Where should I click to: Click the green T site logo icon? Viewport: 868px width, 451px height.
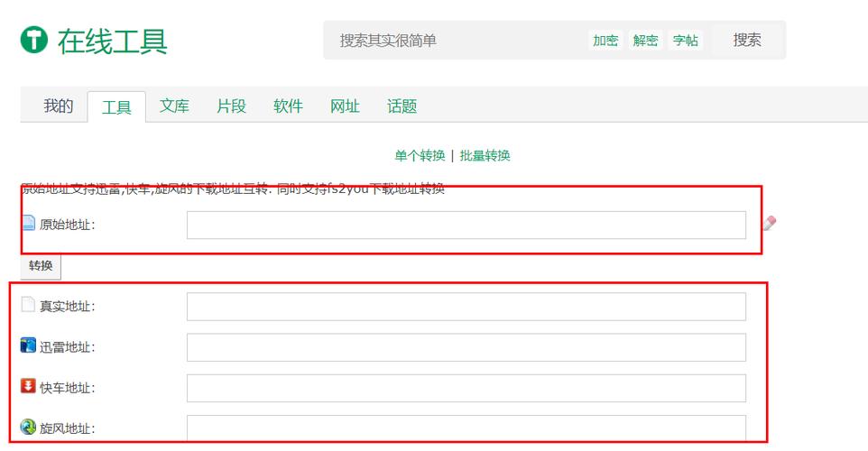pos(33,40)
